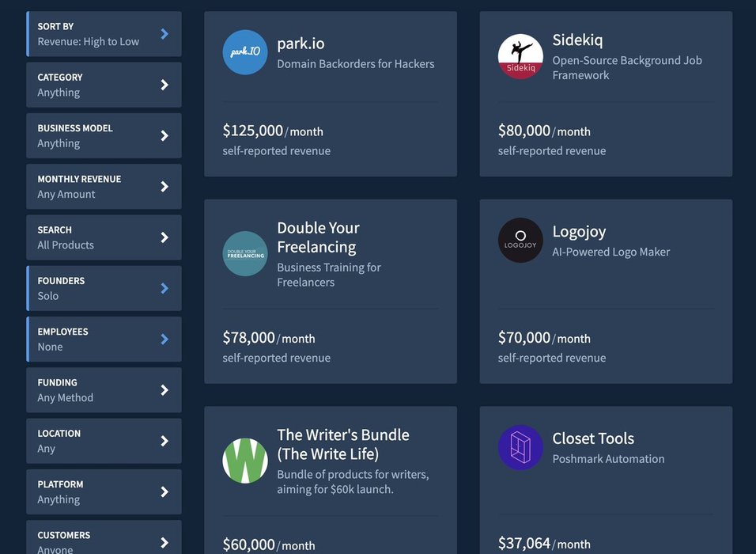Open the Closet Tools product title
Image resolution: width=756 pixels, height=554 pixels.
tap(593, 438)
